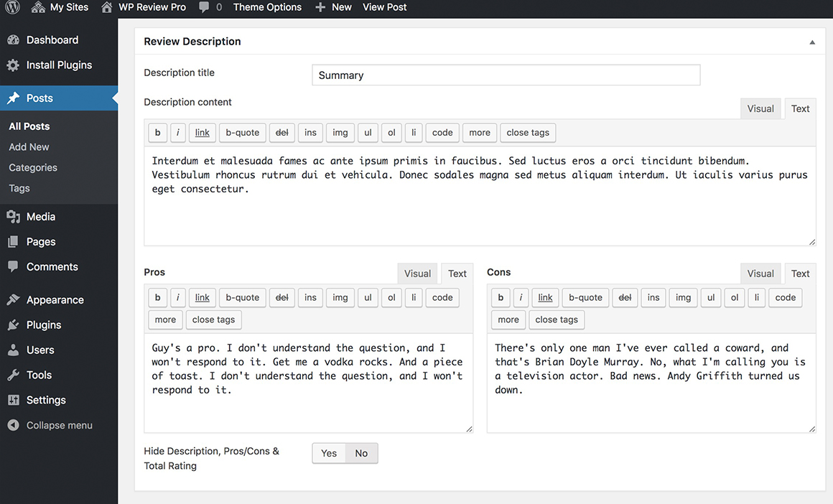Collapse the admin sidebar menu
The image size is (833, 504).
tap(50, 425)
